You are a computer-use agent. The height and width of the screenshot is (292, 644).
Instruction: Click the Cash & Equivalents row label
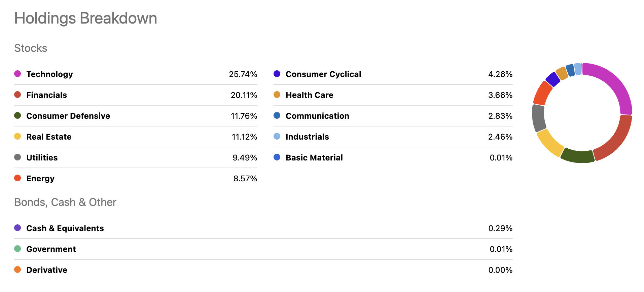coord(65,228)
